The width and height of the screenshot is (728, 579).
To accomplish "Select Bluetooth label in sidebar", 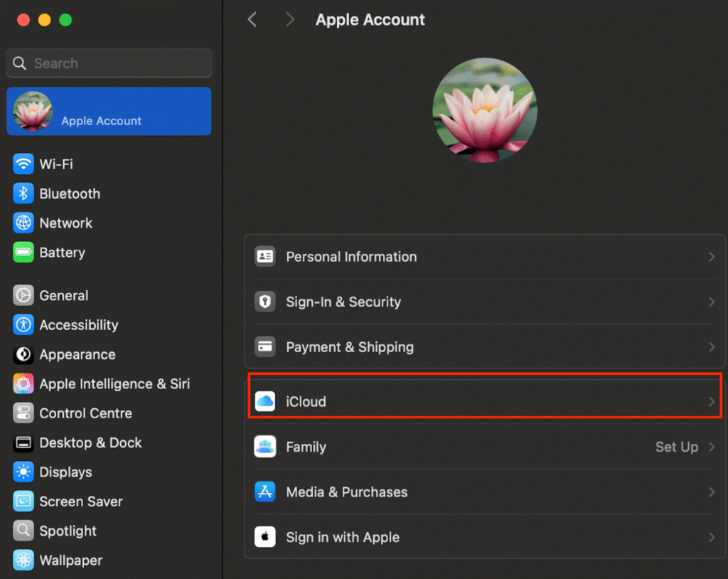I will coord(70,193).
